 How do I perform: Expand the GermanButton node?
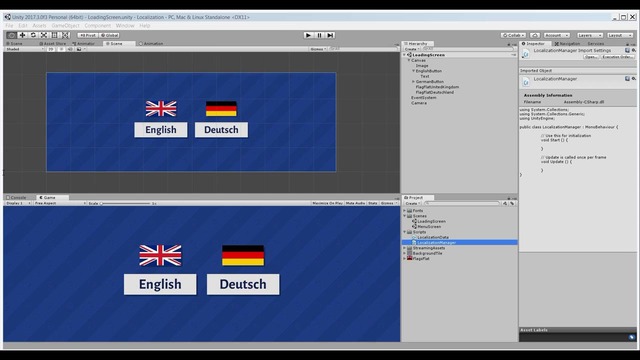413,82
